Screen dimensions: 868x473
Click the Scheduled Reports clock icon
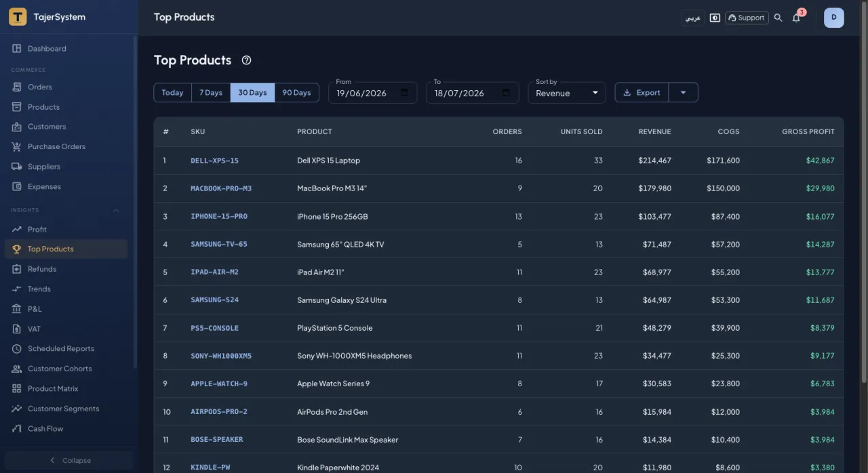tap(16, 348)
